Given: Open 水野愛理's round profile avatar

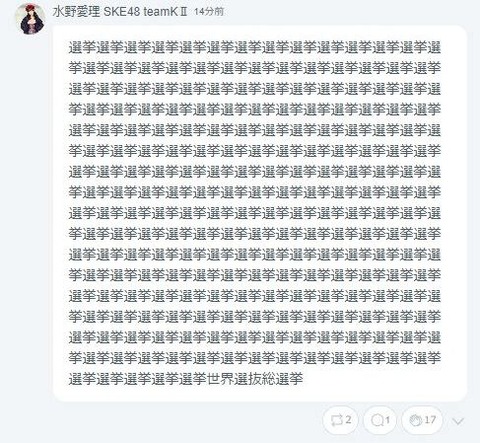Looking at the screenshot, I should 31,19.
